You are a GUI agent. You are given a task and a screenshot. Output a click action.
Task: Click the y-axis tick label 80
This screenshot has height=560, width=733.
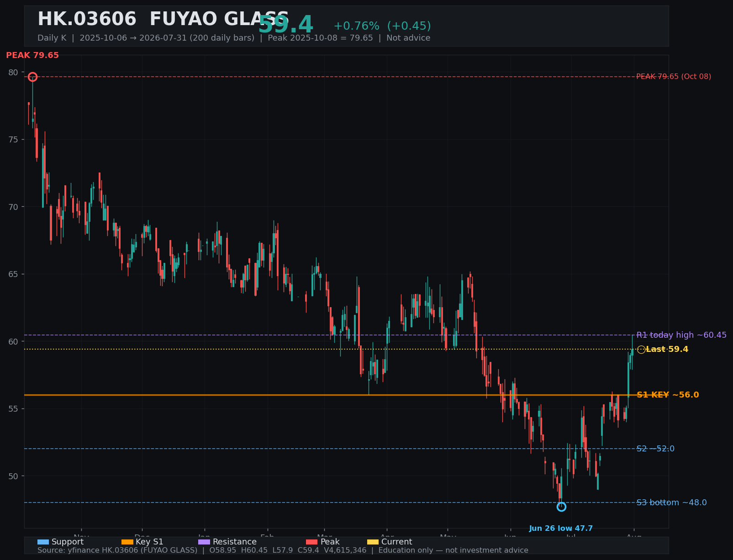point(13,72)
